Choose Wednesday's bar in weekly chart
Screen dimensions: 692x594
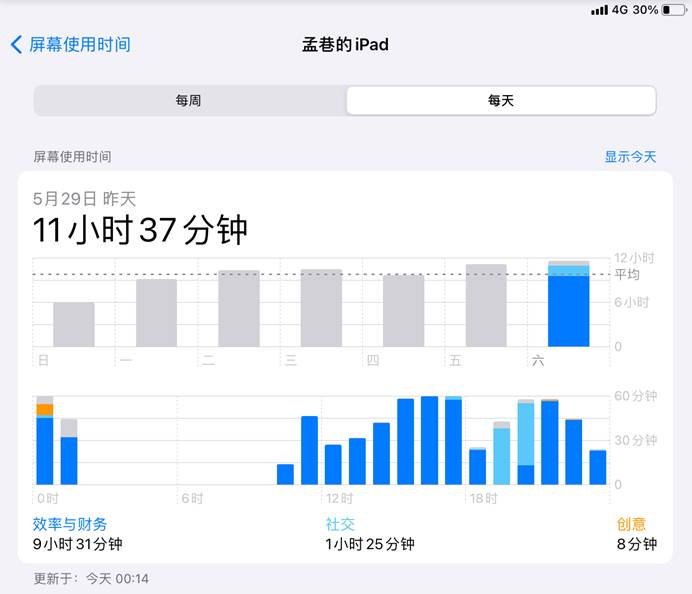(x=321, y=308)
